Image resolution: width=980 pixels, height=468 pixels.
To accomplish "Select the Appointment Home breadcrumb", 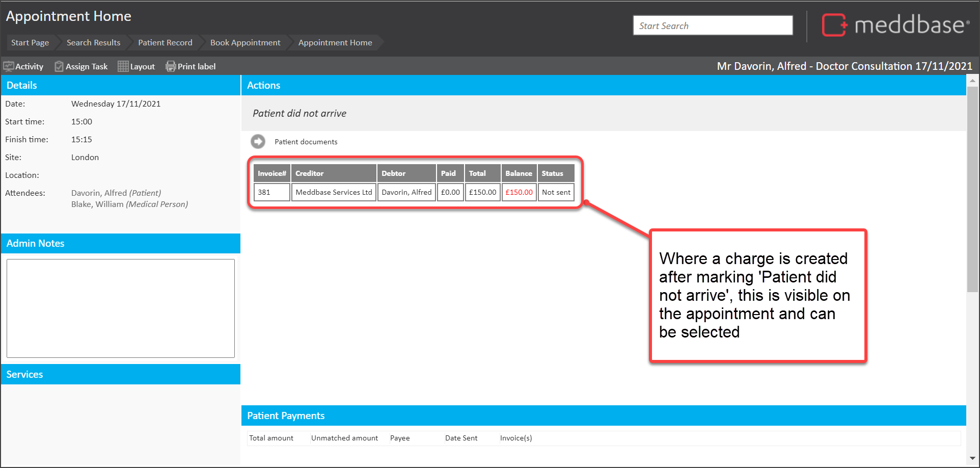I will click(335, 43).
